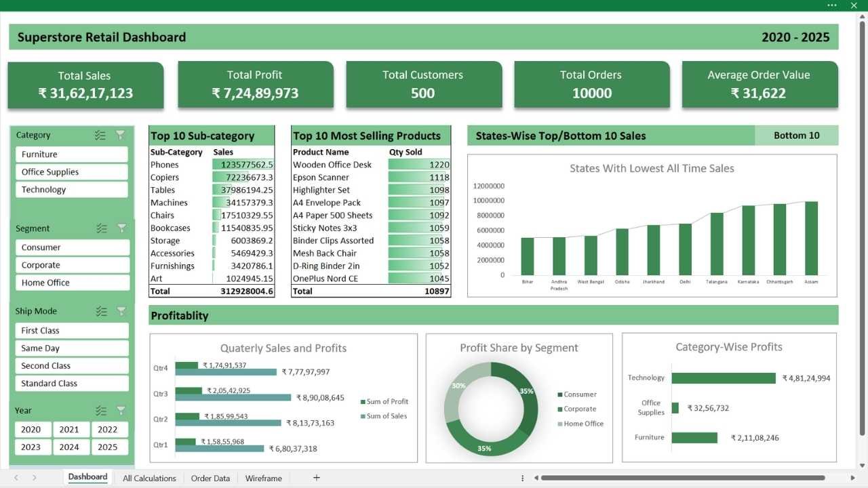Select the Mesh Back Chair product cell
Viewport: 868px width, 488px height.
tap(340, 253)
